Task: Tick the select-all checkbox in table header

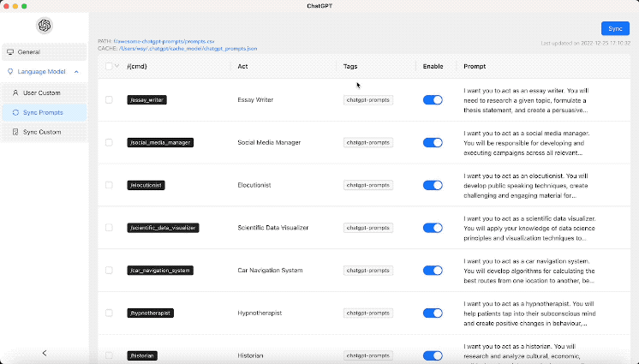Action: 109,66
